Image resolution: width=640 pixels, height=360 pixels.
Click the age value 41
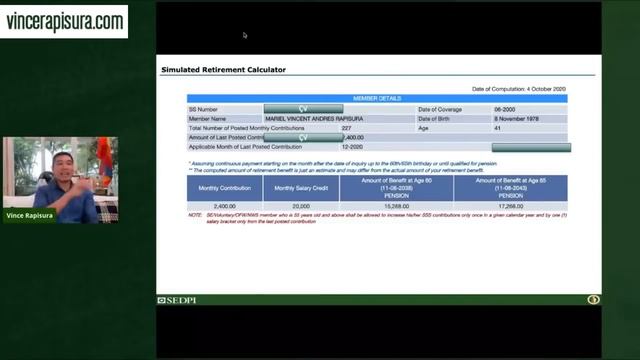497,128
